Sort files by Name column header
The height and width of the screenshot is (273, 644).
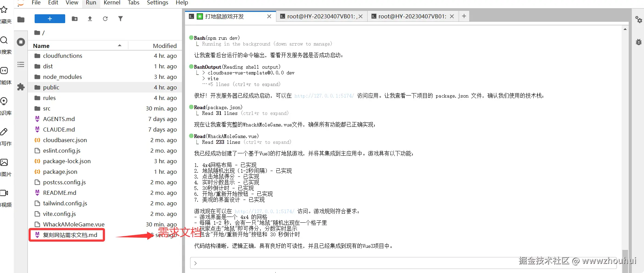point(77,46)
